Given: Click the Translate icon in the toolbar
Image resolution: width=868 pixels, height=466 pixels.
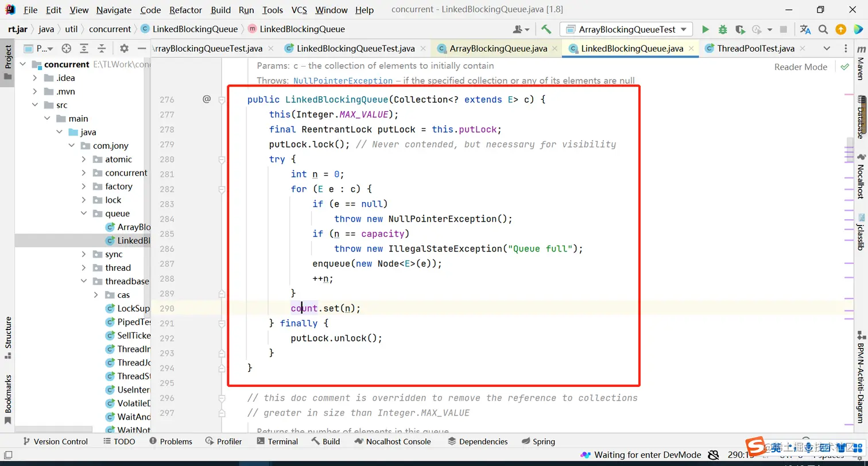Looking at the screenshot, I should 805,29.
